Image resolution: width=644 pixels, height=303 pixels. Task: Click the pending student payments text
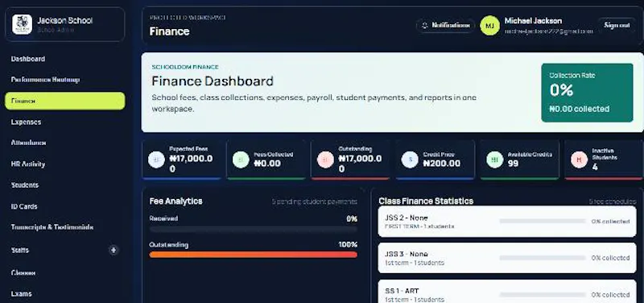point(315,201)
